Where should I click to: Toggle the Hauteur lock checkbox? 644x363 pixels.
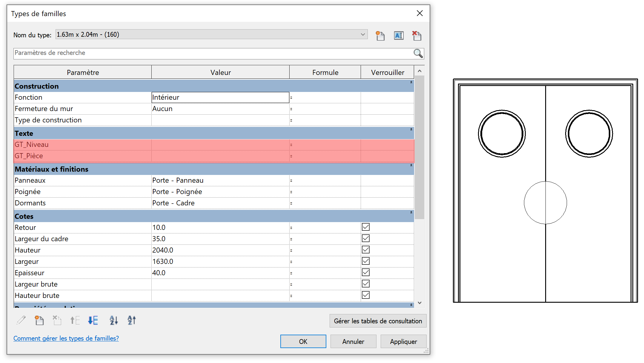click(365, 250)
